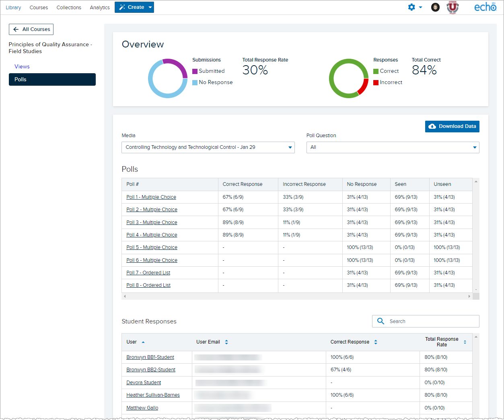Click the Download Data button
This screenshot has height=420, width=504.
[452, 126]
